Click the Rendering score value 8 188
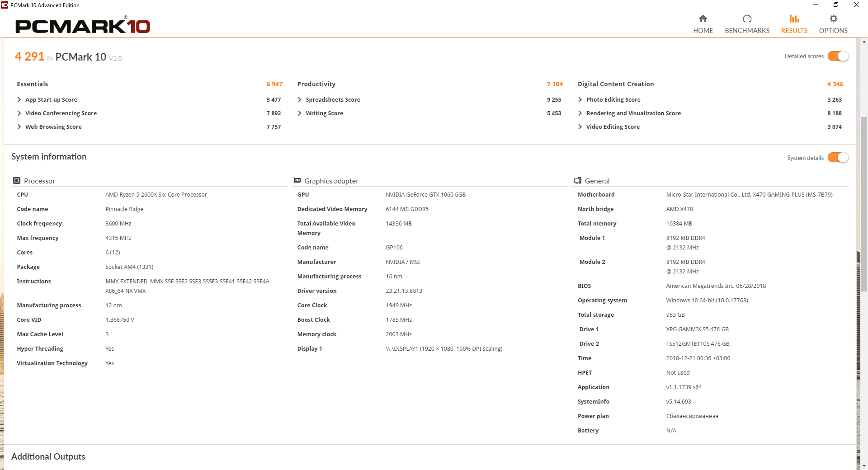Viewport: 868px width, 470px height. click(x=835, y=113)
